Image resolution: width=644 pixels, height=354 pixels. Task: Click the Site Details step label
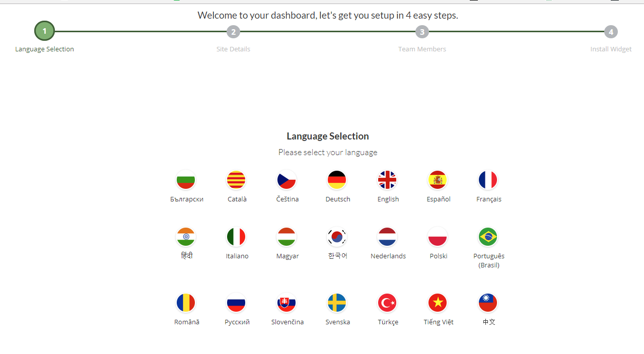[x=233, y=49]
